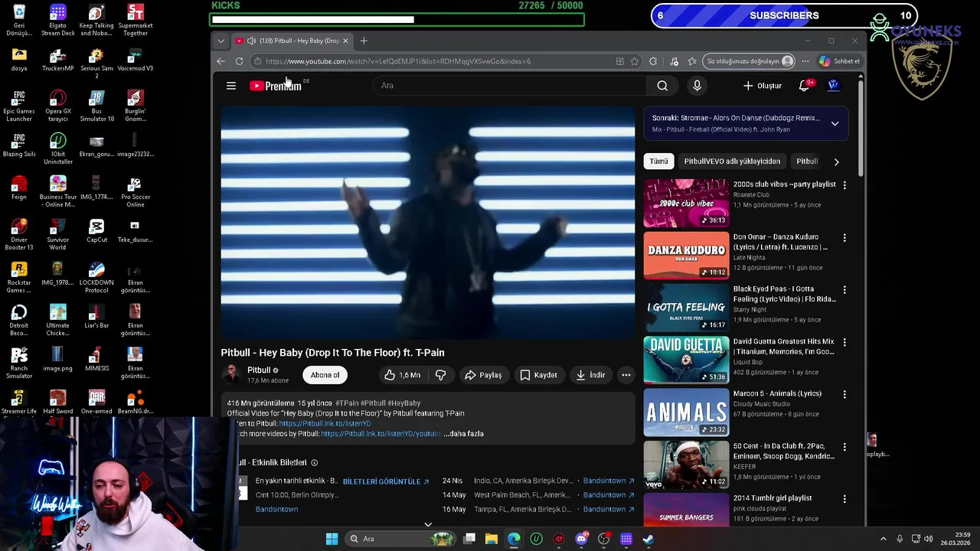
Task: Open David Guetta Greatest Hits thumbnail
Action: click(686, 360)
